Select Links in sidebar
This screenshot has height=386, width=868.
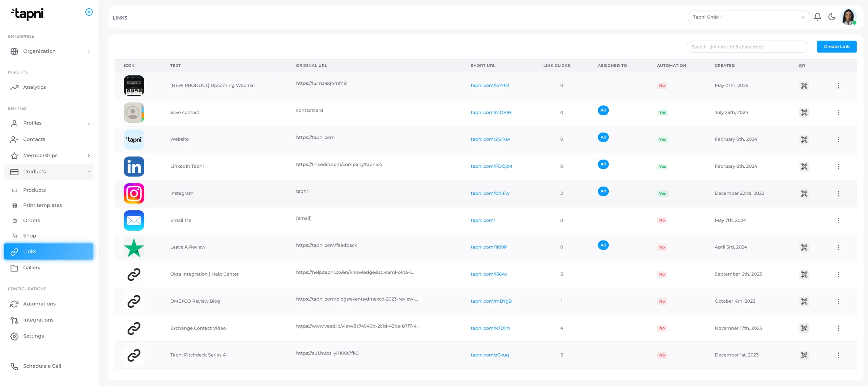49,251
